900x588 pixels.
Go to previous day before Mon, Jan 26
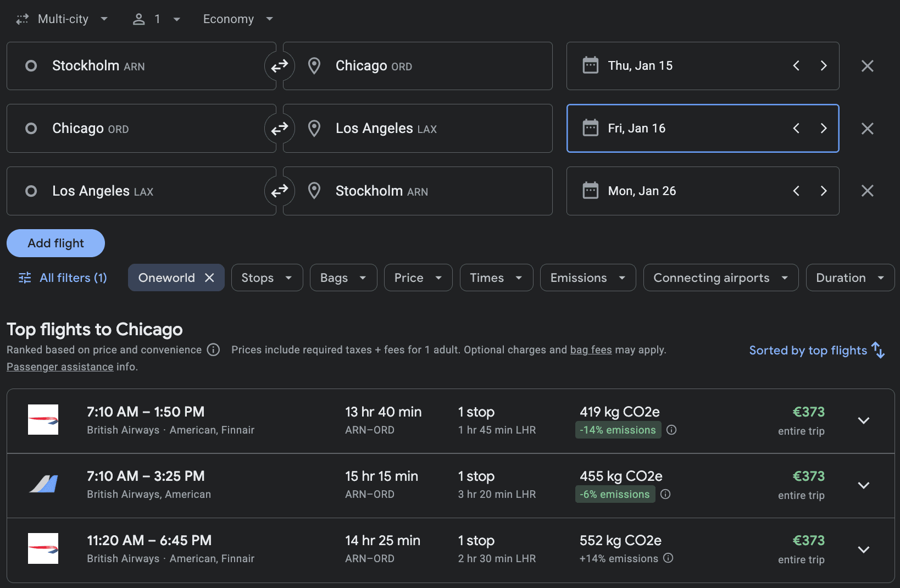coord(796,191)
